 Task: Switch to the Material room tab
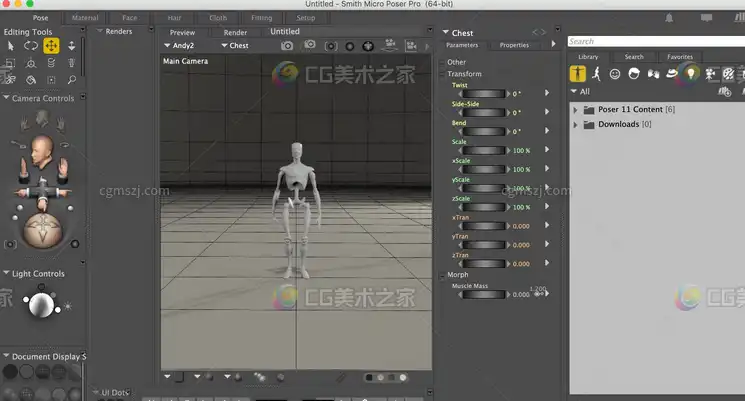[85, 18]
